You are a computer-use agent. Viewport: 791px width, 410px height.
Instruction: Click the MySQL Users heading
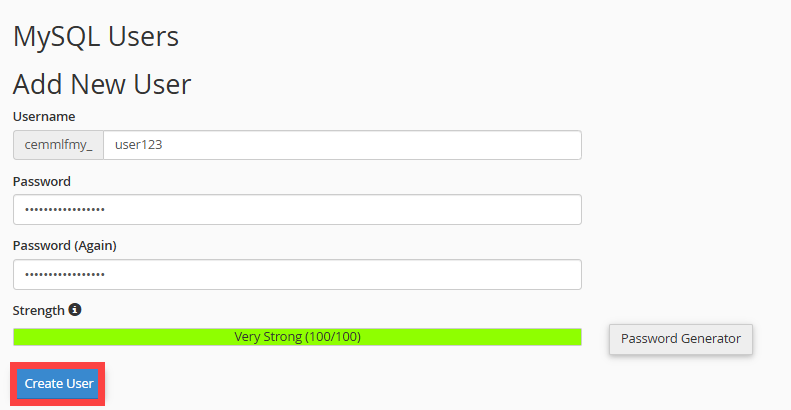click(x=96, y=37)
